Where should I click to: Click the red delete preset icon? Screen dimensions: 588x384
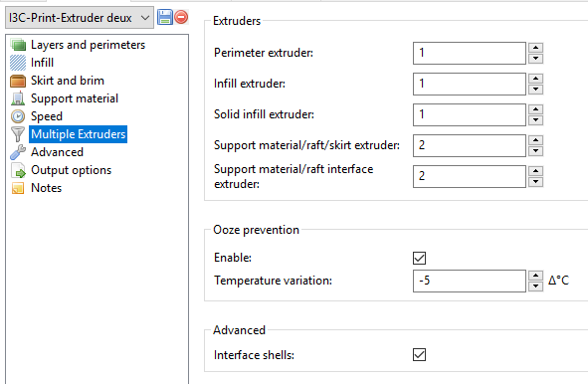pyautogui.click(x=181, y=17)
